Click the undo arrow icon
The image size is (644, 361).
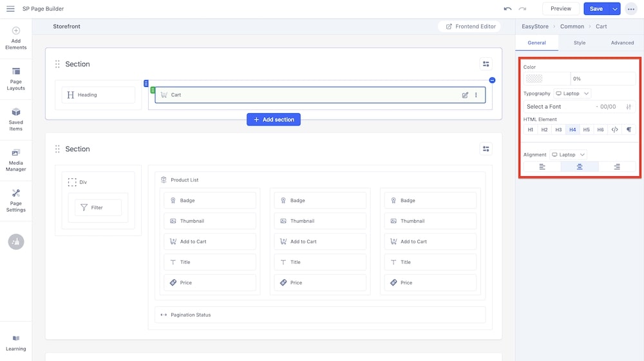point(507,9)
